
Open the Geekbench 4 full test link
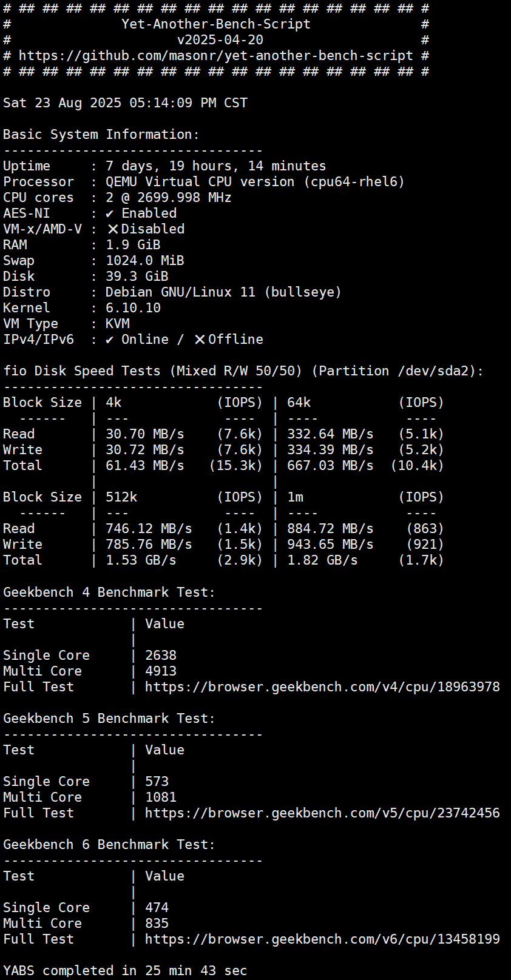tap(322, 687)
